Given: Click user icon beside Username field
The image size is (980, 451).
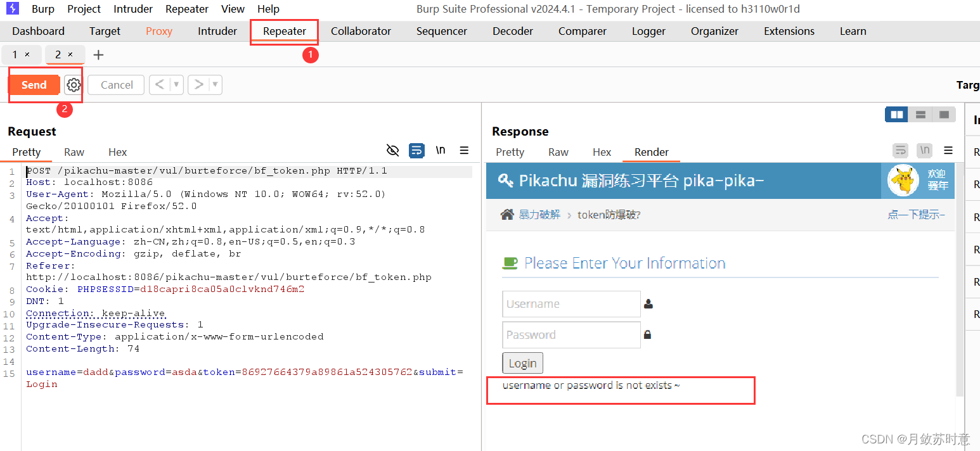Looking at the screenshot, I should click(648, 304).
